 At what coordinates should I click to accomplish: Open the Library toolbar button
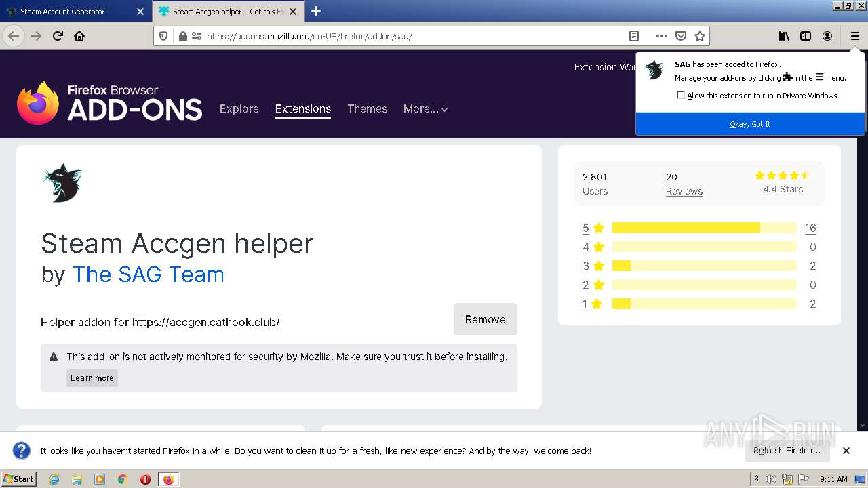[784, 36]
